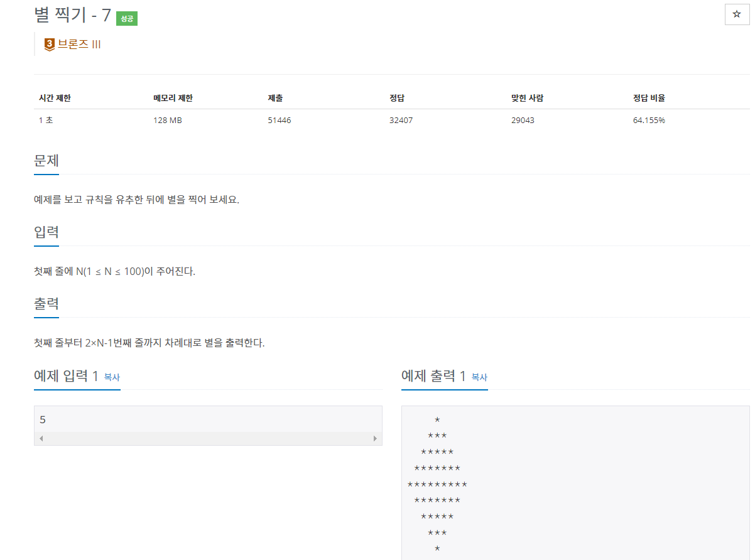Click the memory limit value 128 MB
755x560 pixels.
coord(168,120)
